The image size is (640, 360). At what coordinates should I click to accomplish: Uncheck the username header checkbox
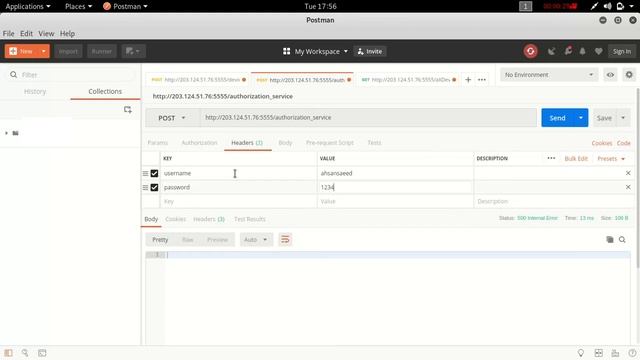154,173
